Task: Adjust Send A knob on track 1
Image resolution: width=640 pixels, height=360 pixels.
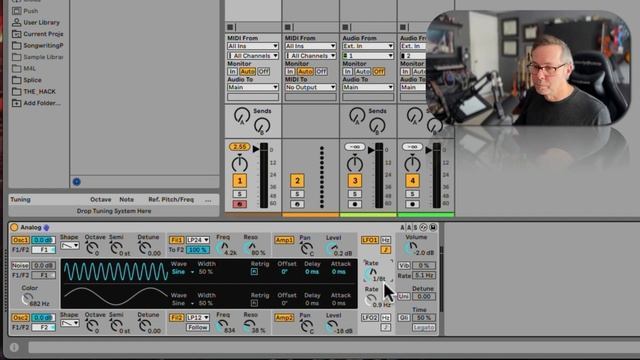Action: [x=242, y=116]
